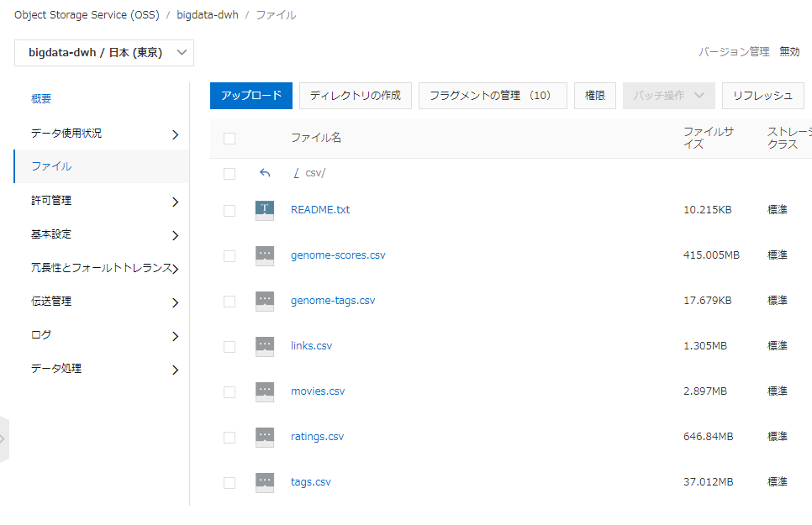This screenshot has height=525, width=812.
Task: Click Object Storage Service (OSS) breadcrumb
Action: [x=87, y=15]
